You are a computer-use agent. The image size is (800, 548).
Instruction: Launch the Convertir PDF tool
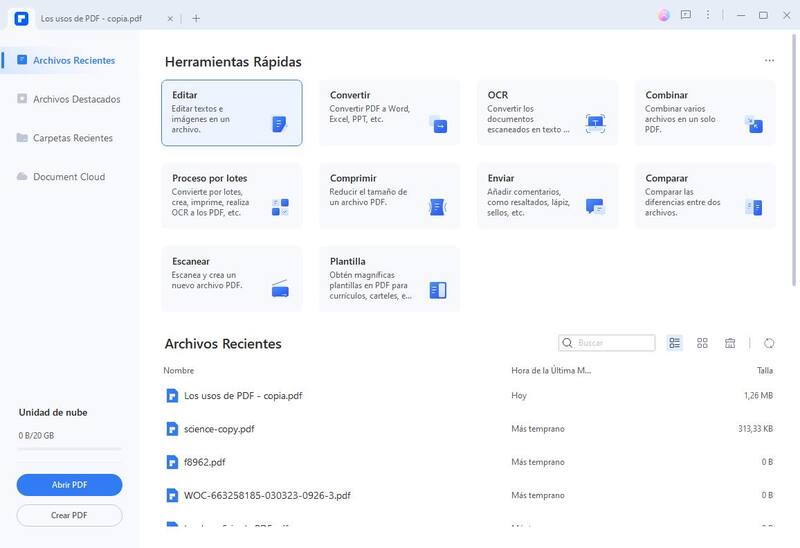coord(389,113)
